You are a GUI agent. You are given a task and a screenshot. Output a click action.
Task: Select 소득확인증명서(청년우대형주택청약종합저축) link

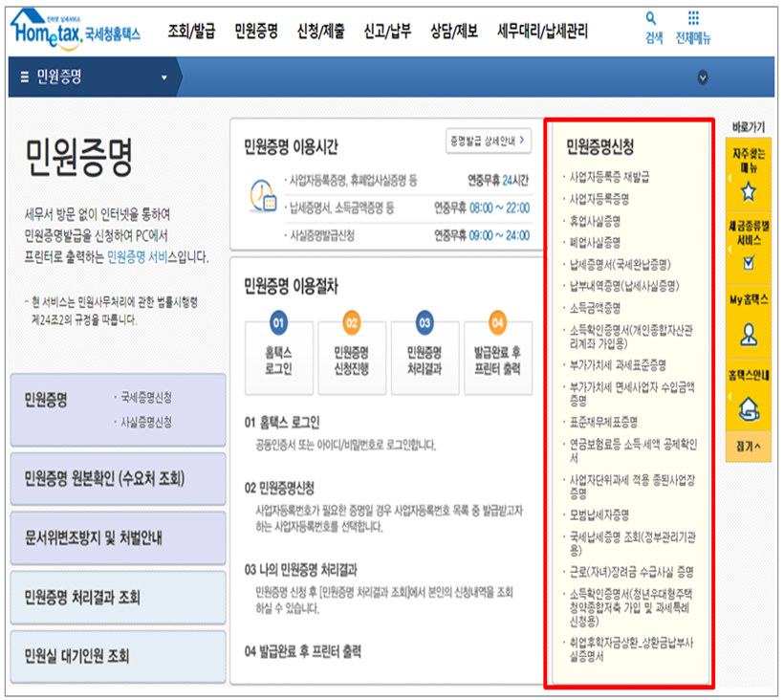pyautogui.click(x=631, y=607)
